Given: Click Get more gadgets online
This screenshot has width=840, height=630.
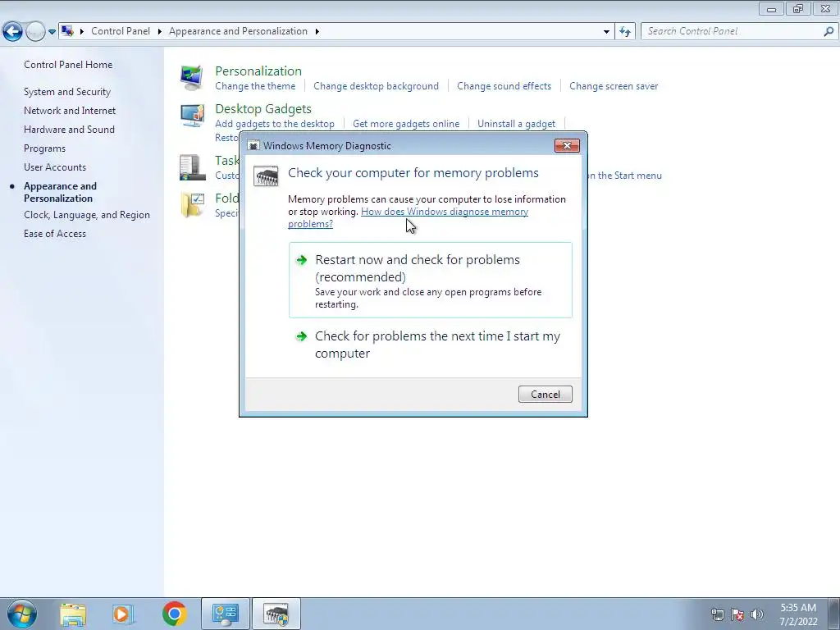Looking at the screenshot, I should [406, 124].
